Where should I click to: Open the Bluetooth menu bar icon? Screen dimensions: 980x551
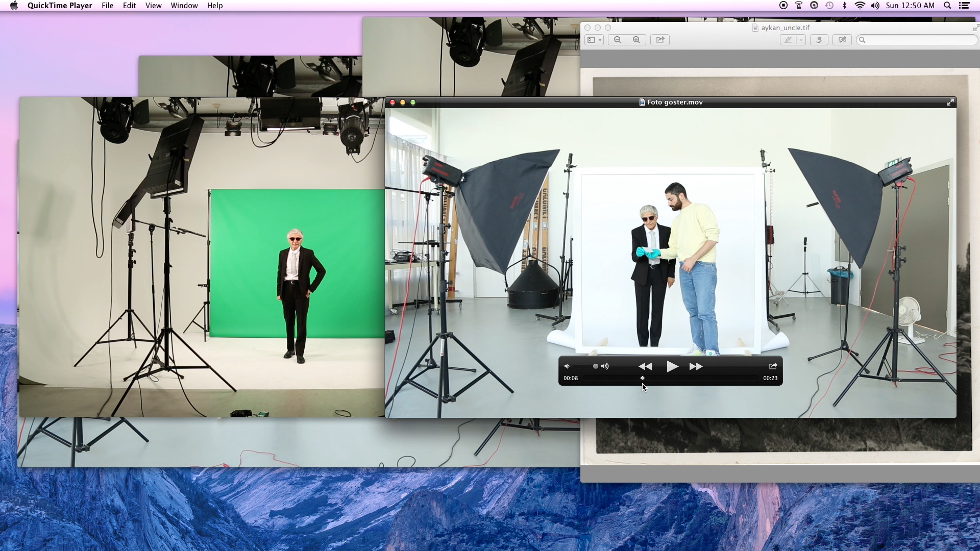844,6
